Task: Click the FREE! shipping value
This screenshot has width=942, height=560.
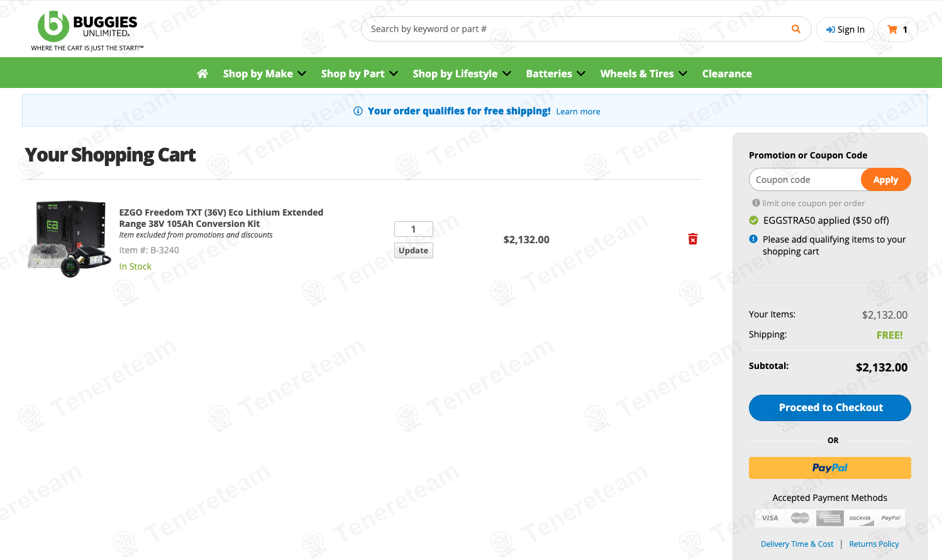Action: point(889,336)
